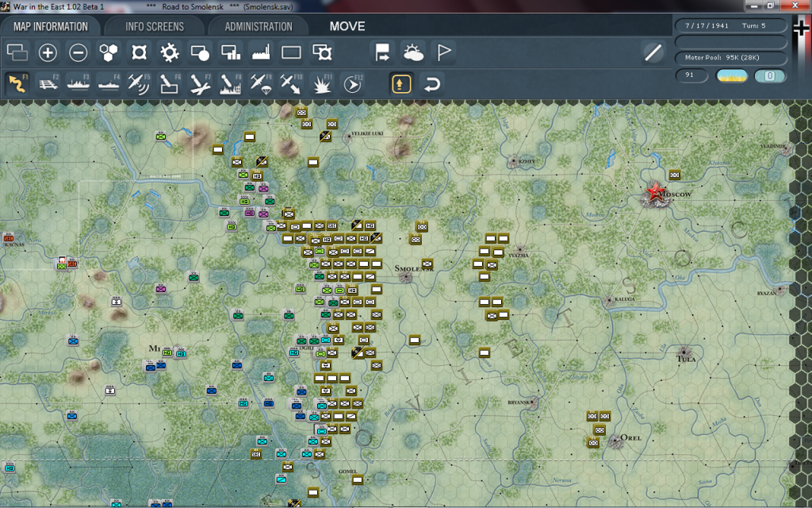Zoom in the map with plus icon

[48, 53]
